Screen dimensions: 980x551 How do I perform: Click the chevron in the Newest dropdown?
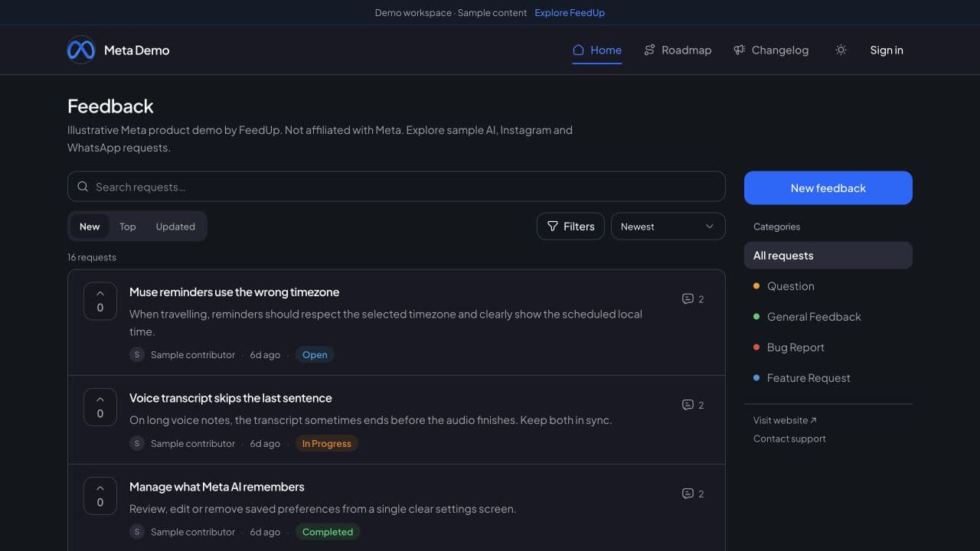point(709,227)
